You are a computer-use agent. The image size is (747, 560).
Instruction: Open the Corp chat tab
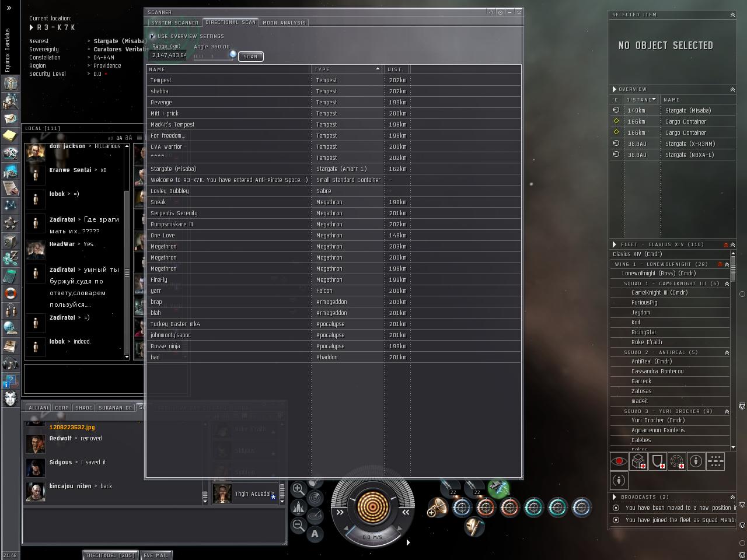pos(61,408)
